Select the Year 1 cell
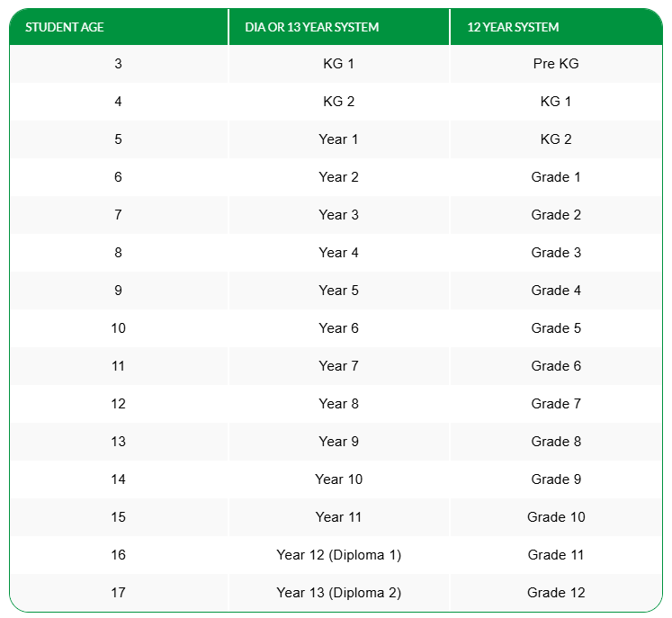This screenshot has width=672, height=618. click(x=338, y=139)
